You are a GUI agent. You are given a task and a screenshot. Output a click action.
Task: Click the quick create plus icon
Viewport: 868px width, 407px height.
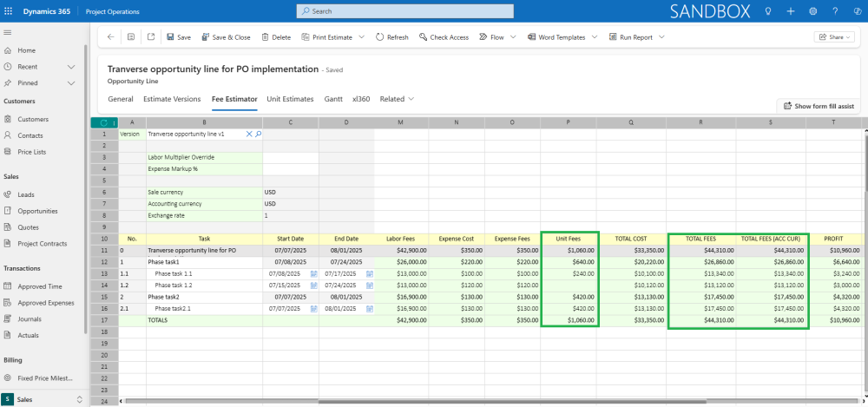791,11
